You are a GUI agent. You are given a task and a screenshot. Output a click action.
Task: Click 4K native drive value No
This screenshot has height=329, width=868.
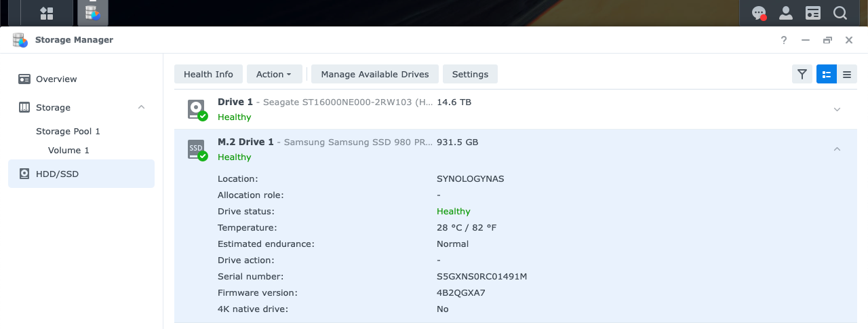pos(443,309)
